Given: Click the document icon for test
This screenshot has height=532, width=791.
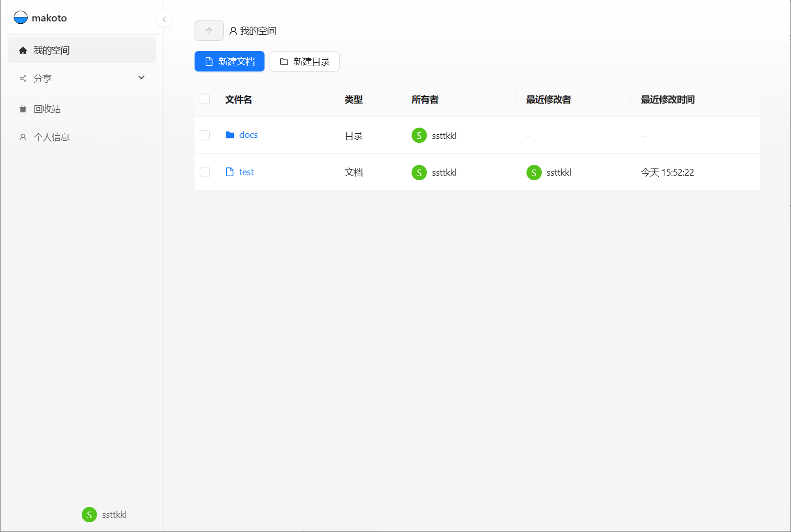Looking at the screenshot, I should (230, 172).
